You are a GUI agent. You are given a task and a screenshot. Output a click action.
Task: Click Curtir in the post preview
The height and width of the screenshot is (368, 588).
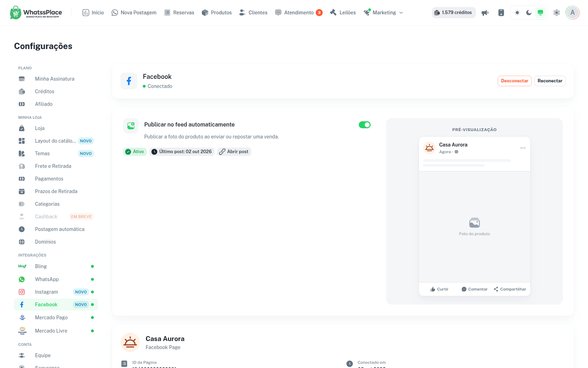click(440, 289)
